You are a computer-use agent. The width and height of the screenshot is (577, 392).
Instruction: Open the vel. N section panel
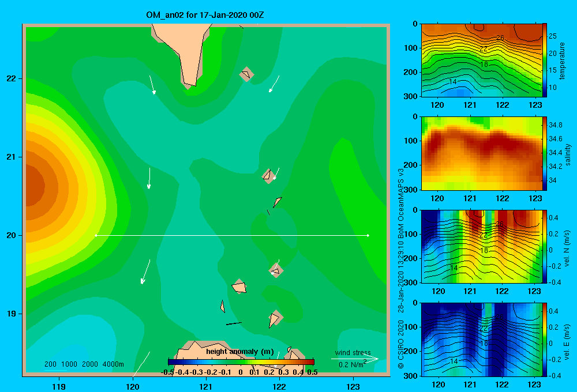point(481,246)
